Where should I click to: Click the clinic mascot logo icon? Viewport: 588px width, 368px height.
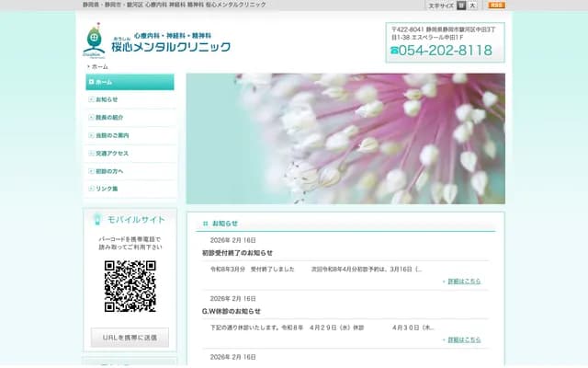[94, 40]
